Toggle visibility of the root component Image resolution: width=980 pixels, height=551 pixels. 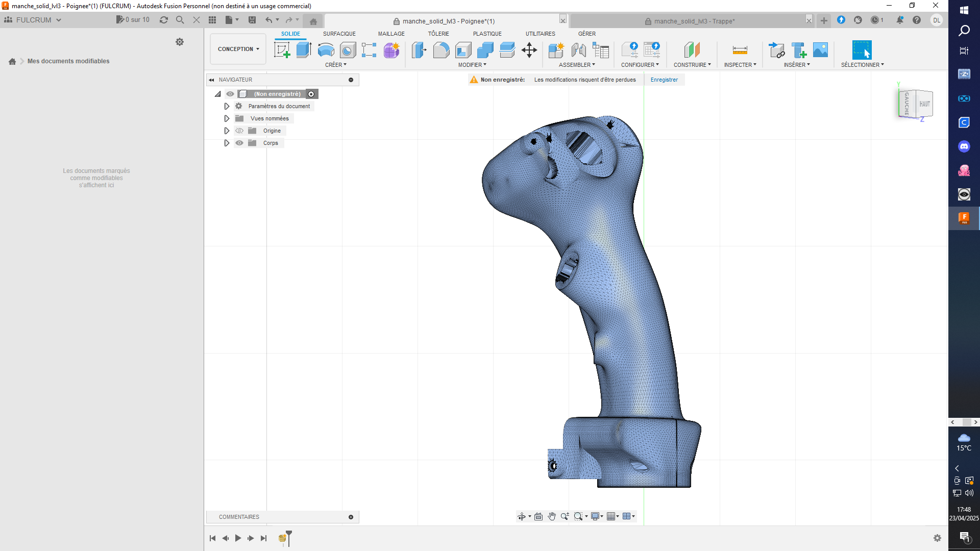[x=230, y=94]
